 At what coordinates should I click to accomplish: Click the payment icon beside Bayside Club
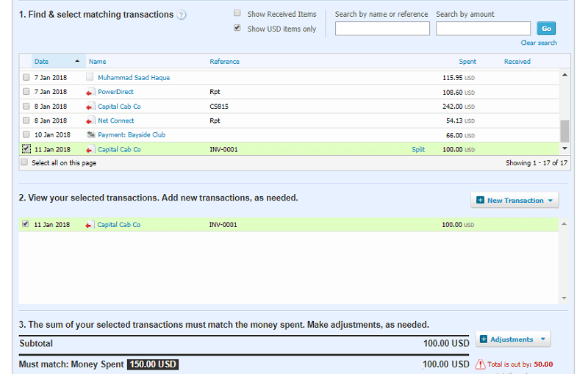(90, 134)
